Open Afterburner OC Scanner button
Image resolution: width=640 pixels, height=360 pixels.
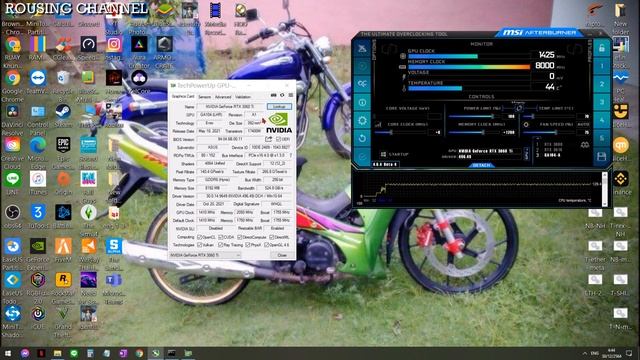click(362, 84)
